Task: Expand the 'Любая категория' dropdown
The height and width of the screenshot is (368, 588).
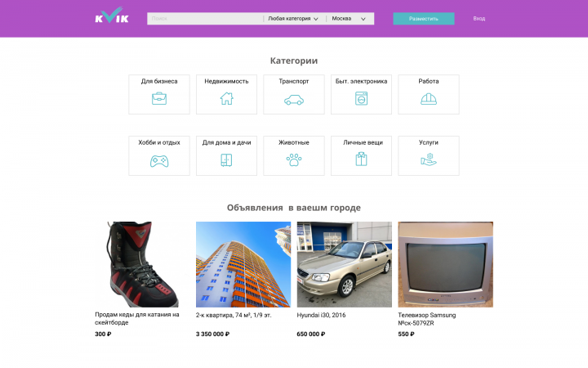Action: pyautogui.click(x=293, y=18)
